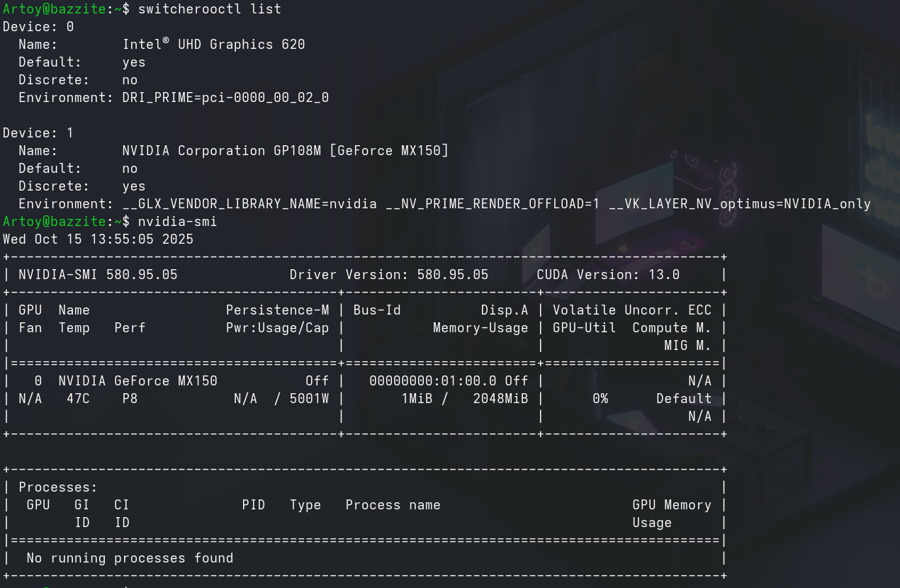Click the first "Artoy@bazzite" prompt

pos(55,9)
